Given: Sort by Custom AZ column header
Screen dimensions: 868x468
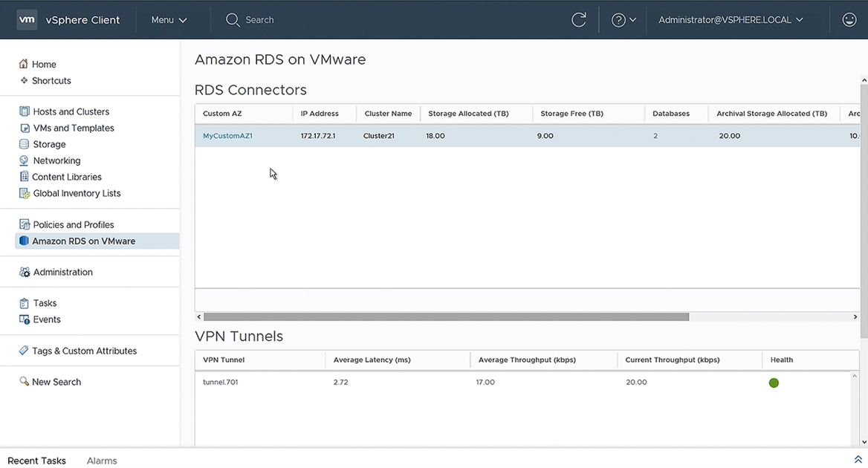Looking at the screenshot, I should click(222, 114).
